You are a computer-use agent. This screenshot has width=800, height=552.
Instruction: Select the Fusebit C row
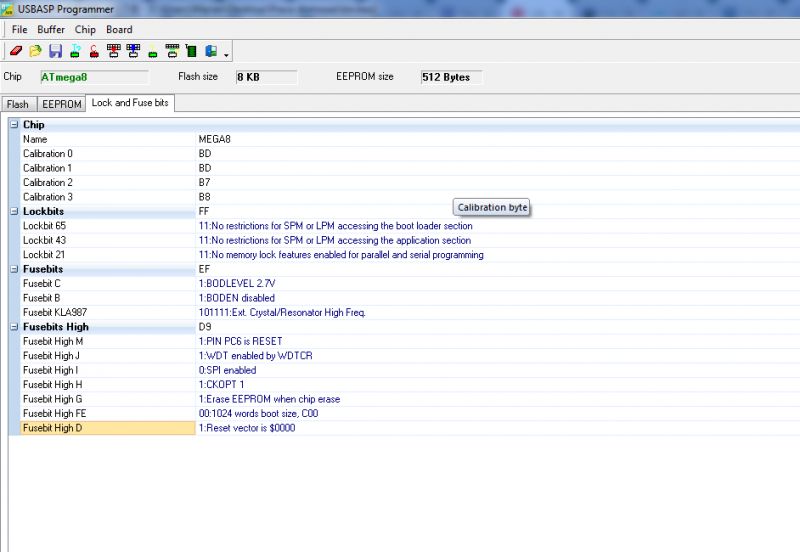point(410,284)
